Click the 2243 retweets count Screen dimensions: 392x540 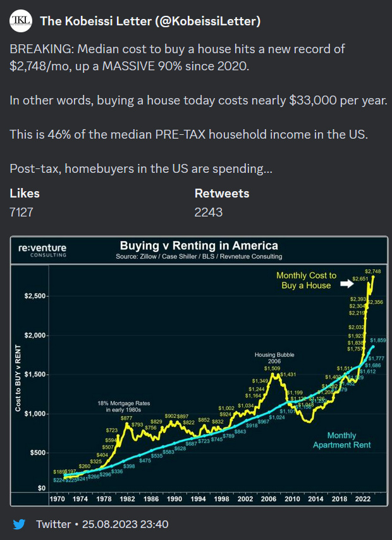pos(208,212)
